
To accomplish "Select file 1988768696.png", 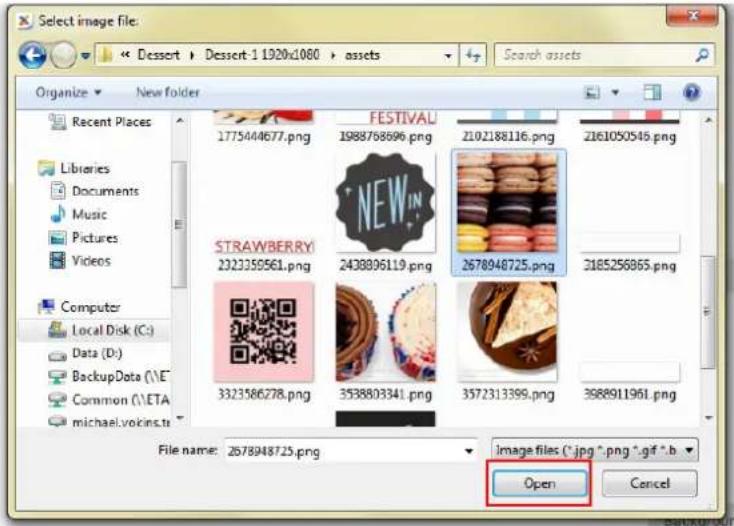I will tap(386, 127).
